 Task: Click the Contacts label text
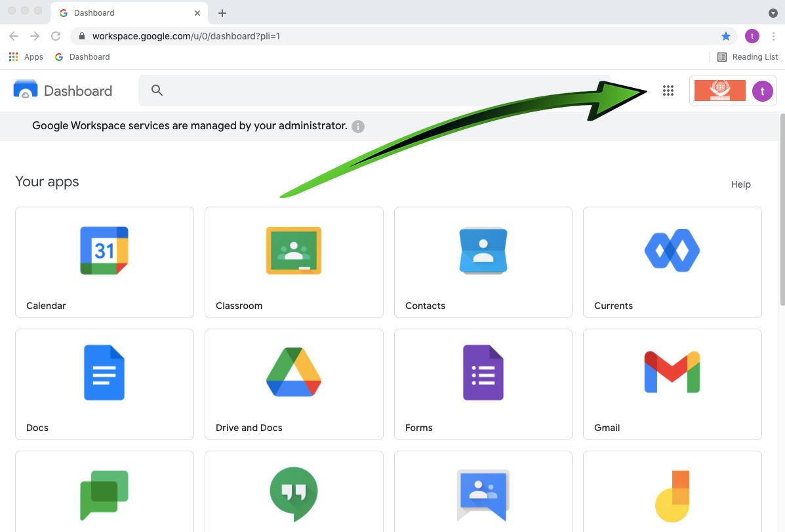425,306
